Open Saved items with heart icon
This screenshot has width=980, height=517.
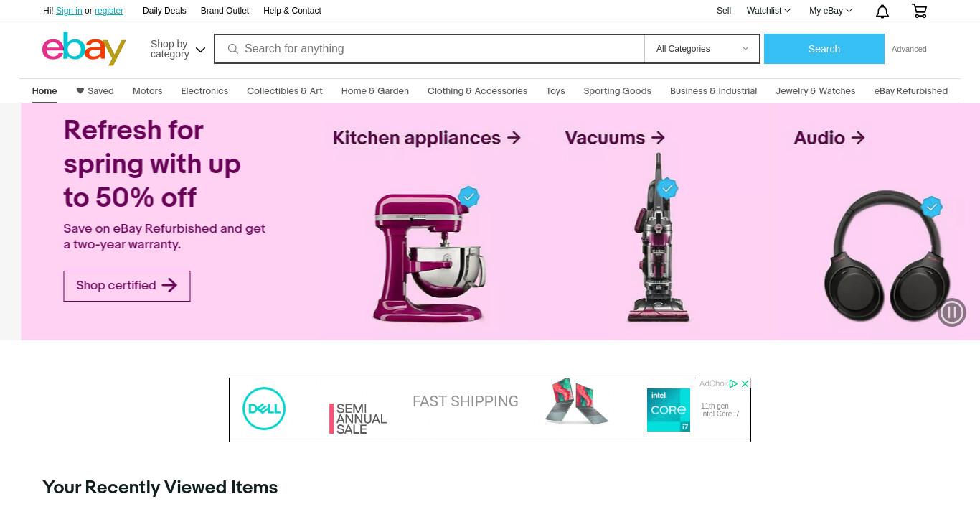point(95,91)
